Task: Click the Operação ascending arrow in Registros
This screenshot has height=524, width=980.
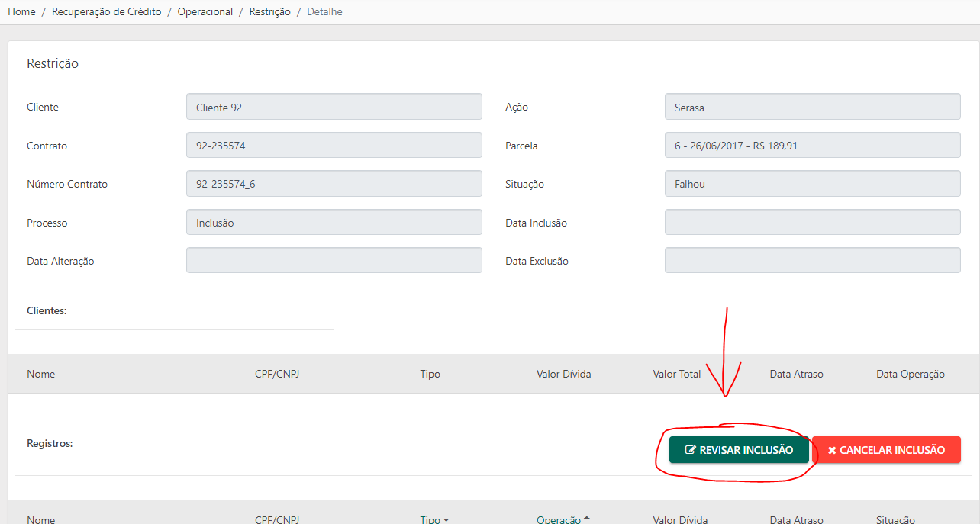Action: tap(586, 518)
